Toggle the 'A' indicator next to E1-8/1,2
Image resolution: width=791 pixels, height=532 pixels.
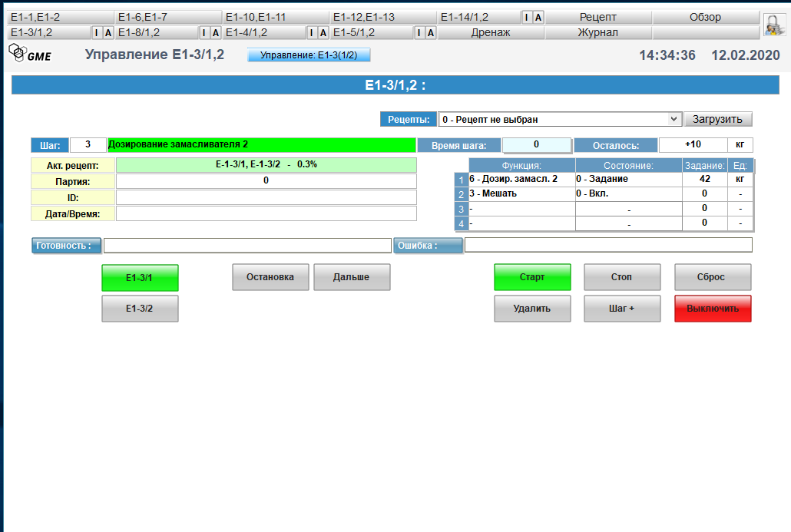(x=216, y=32)
